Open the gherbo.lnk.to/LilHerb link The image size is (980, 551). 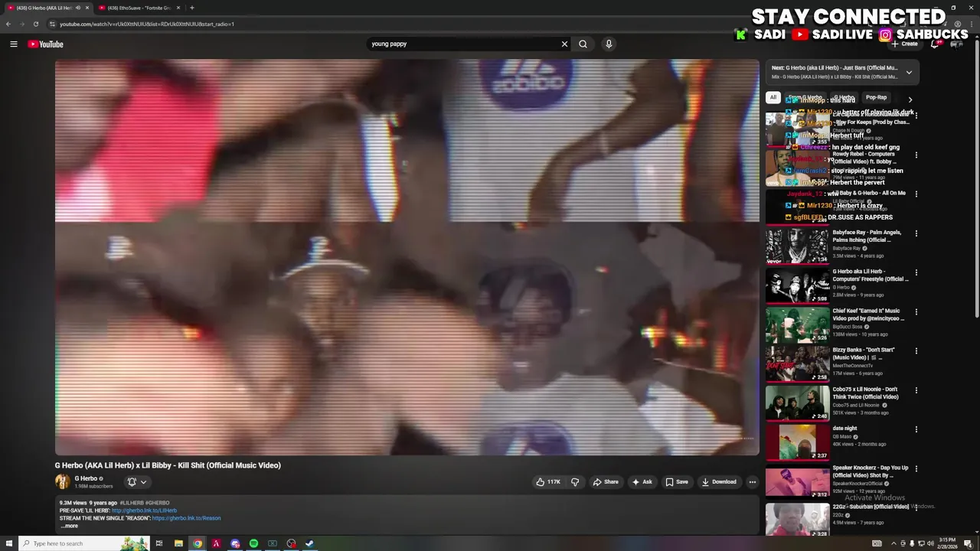click(x=144, y=510)
